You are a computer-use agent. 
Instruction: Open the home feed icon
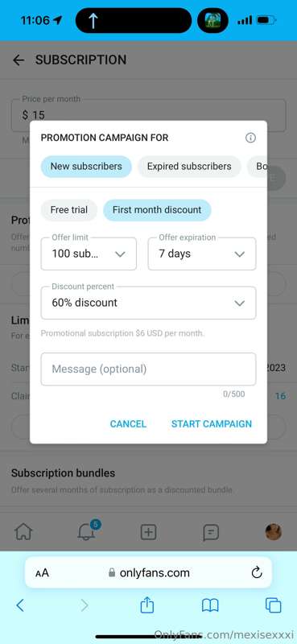[23, 532]
